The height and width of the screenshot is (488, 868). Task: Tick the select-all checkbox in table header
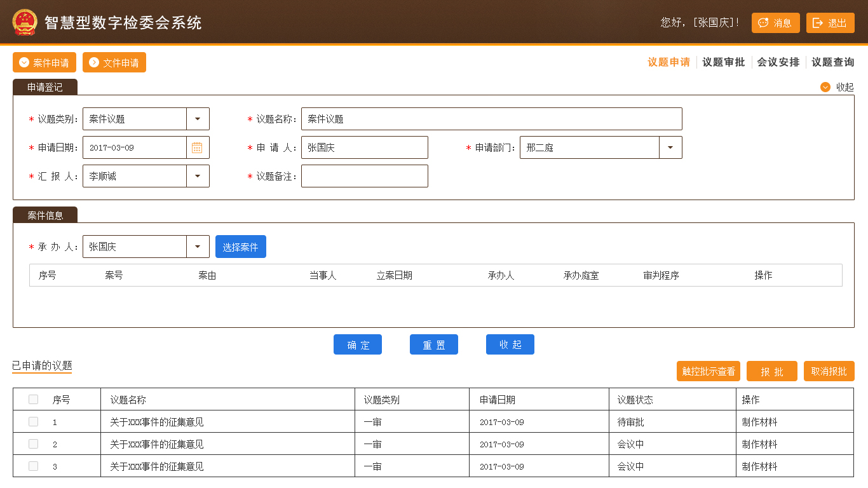click(34, 400)
